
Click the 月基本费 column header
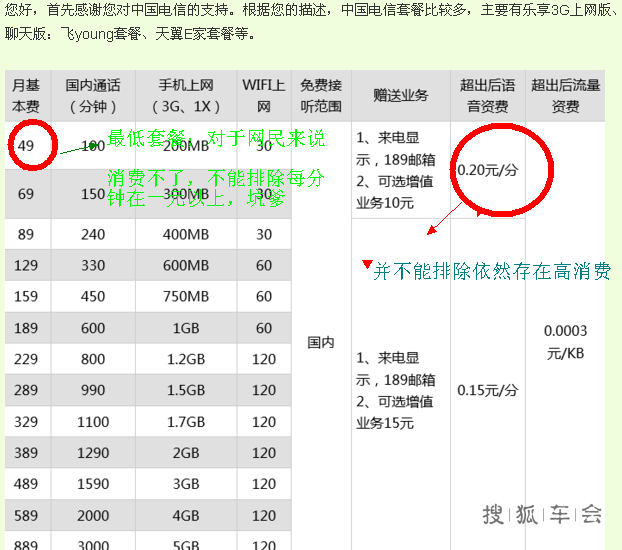click(x=28, y=96)
